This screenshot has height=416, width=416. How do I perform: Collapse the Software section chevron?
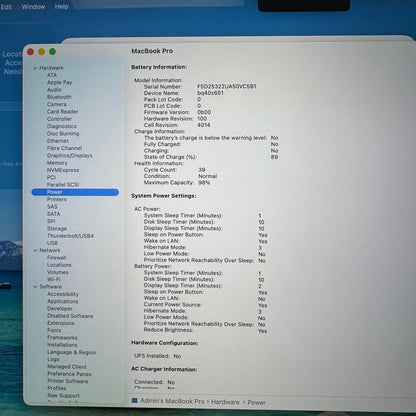[35, 287]
